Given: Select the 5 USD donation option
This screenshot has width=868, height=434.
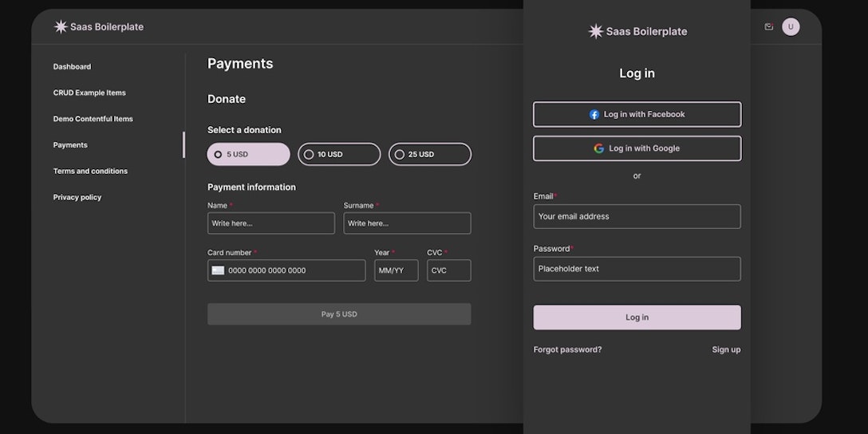Looking at the screenshot, I should point(248,155).
